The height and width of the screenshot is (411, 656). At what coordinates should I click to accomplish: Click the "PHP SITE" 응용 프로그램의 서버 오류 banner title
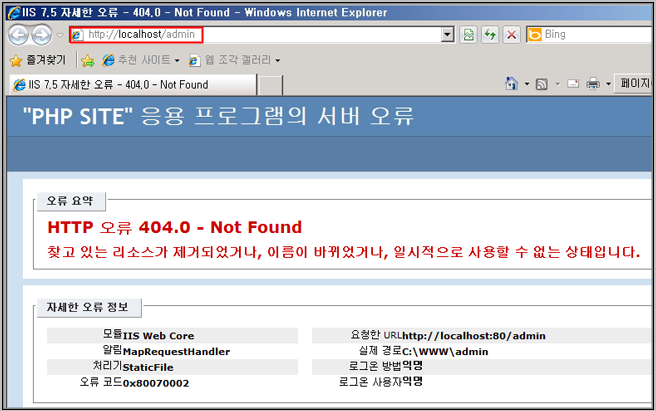pyautogui.click(x=218, y=116)
